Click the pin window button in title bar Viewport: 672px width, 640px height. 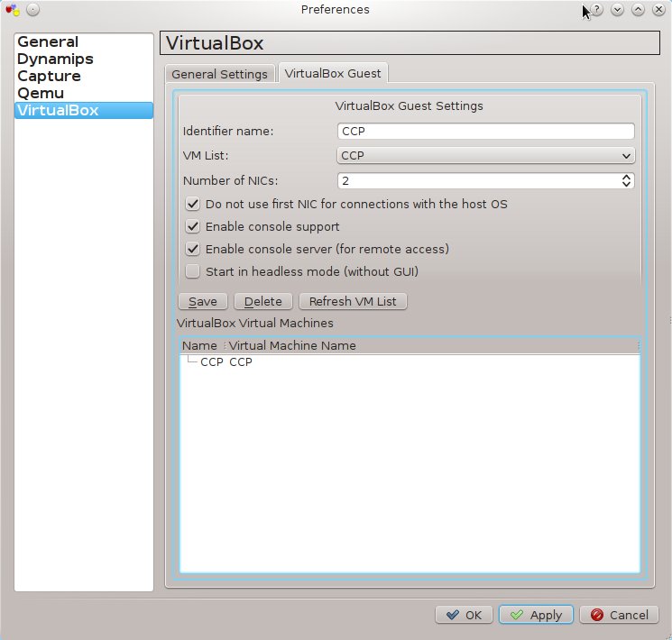tap(32, 9)
